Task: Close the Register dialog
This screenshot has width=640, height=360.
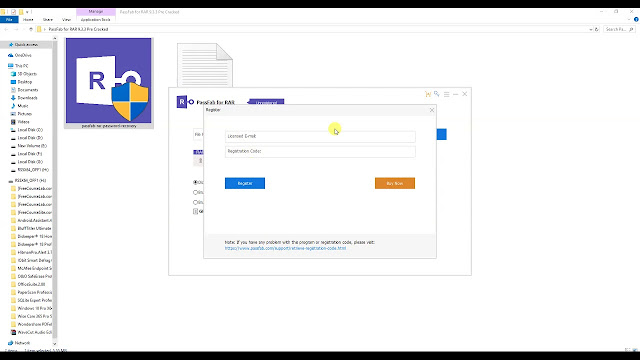Action: point(432,110)
